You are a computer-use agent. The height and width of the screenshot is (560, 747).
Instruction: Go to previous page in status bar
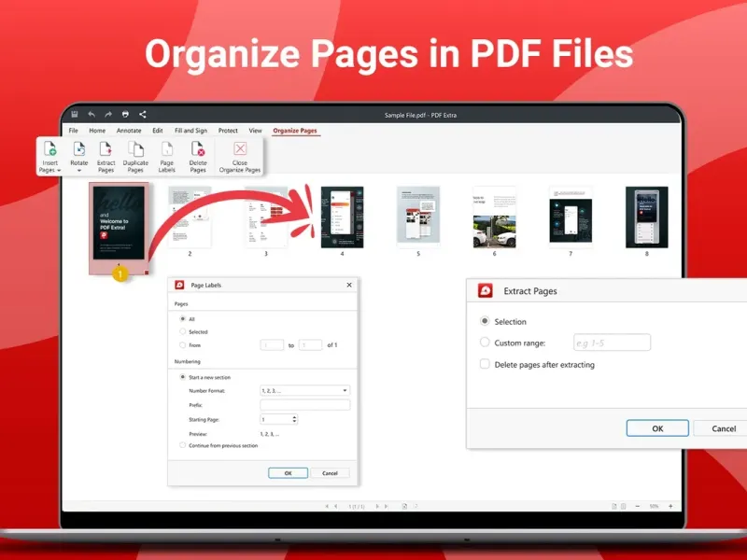pos(336,506)
